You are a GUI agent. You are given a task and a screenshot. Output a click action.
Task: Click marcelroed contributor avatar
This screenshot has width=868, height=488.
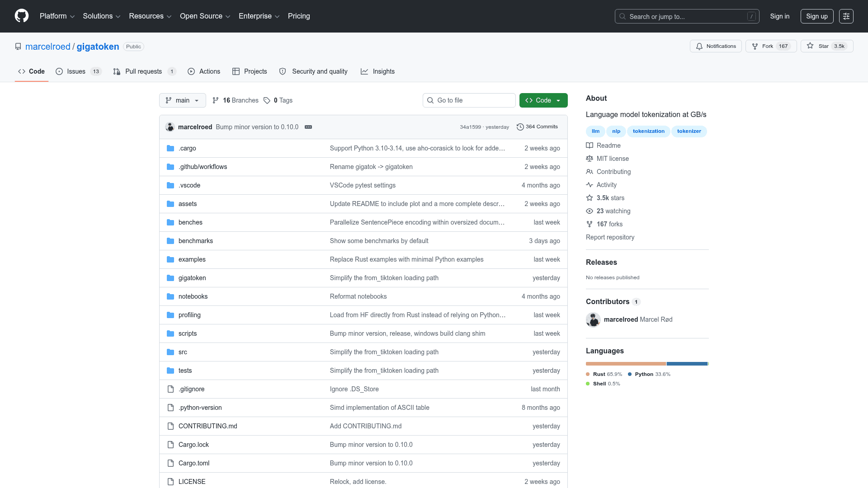point(593,319)
